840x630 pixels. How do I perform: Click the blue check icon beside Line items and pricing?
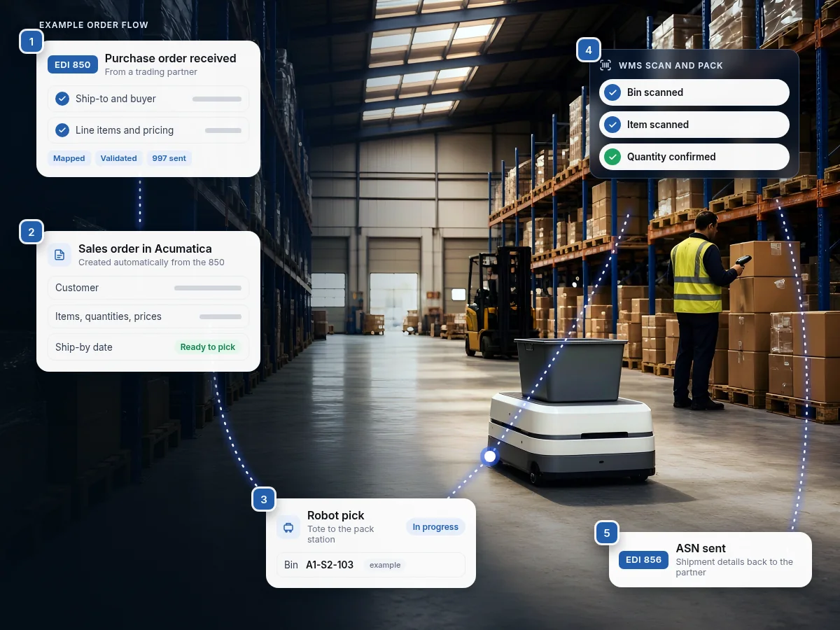coord(62,130)
